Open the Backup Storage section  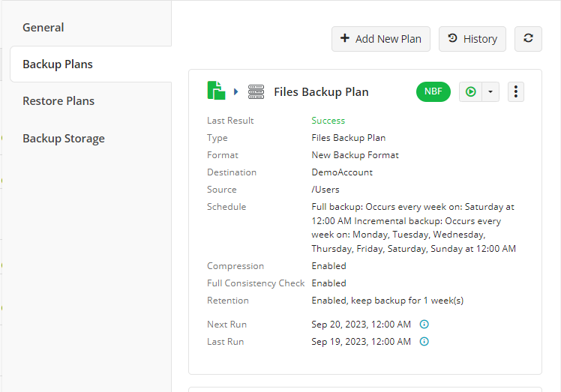point(64,139)
